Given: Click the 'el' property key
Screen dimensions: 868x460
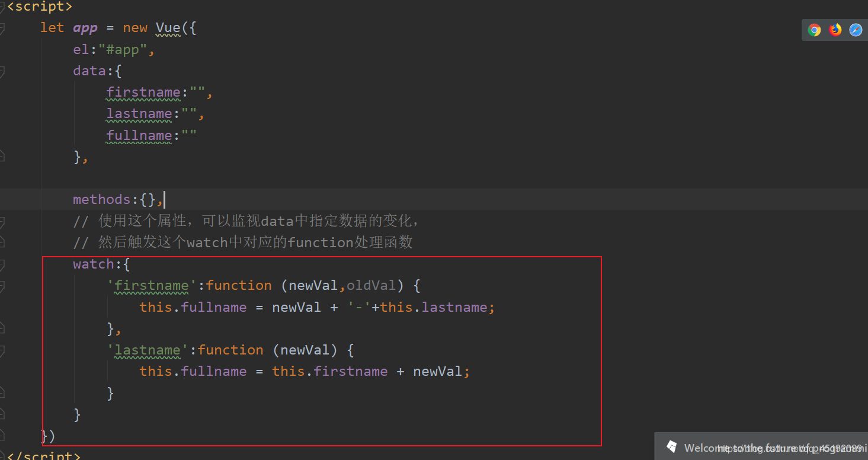Looking at the screenshot, I should click(81, 50).
